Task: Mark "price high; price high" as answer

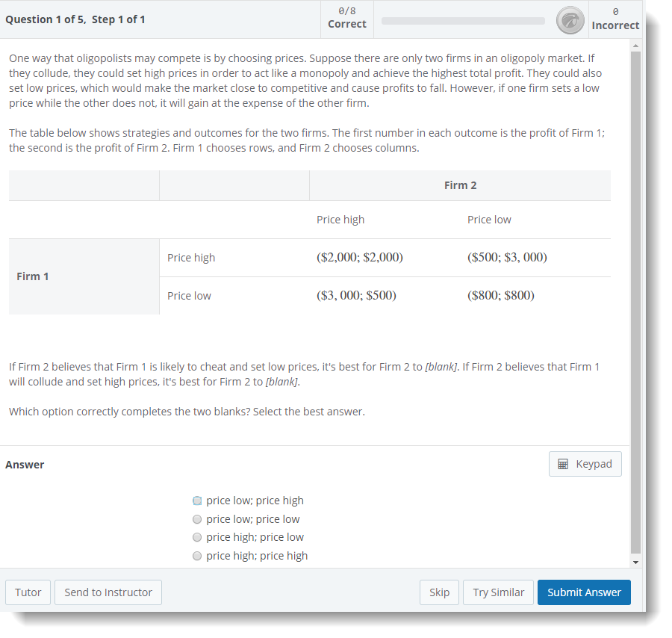Action: 197,556
